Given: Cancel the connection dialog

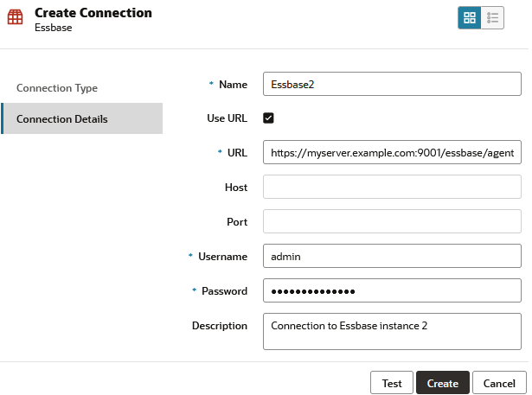Looking at the screenshot, I should (499, 383).
